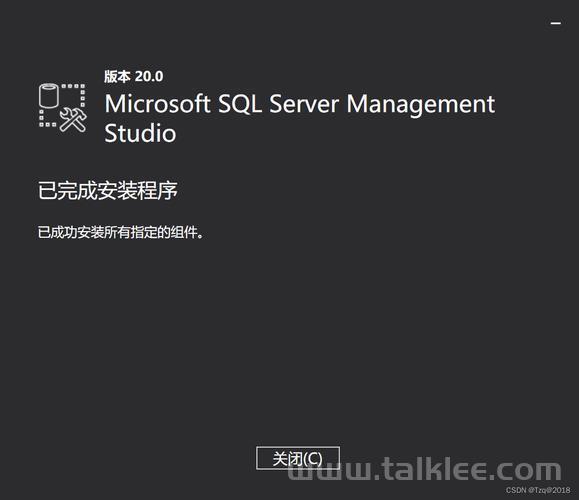Click the database cylinder in the logo
This screenshot has width=579, height=500.
click(x=49, y=96)
